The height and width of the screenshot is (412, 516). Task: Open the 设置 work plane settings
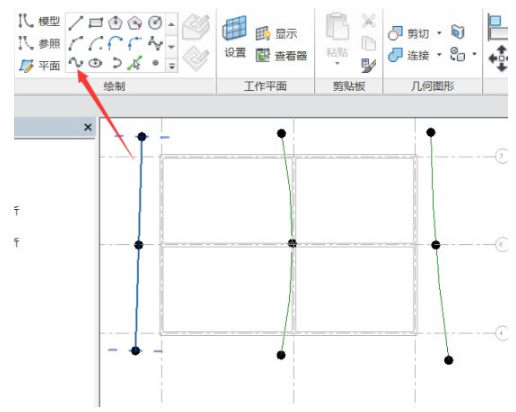click(235, 37)
